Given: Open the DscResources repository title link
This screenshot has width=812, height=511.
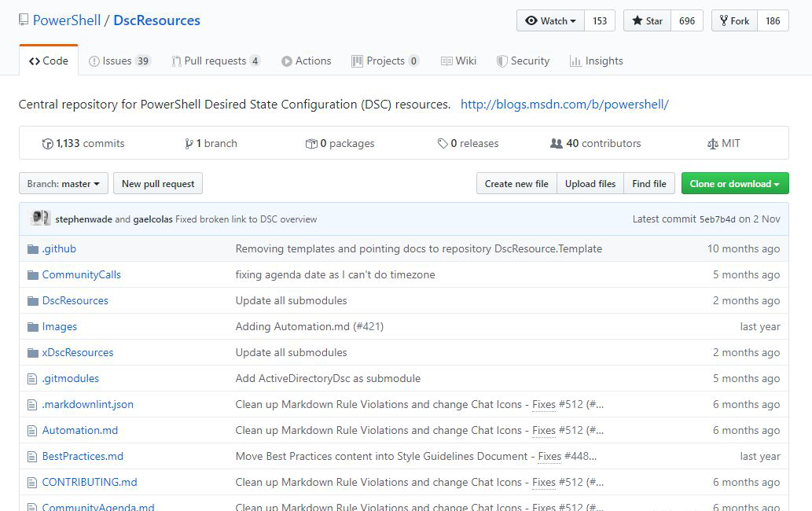Looking at the screenshot, I should coord(157,20).
